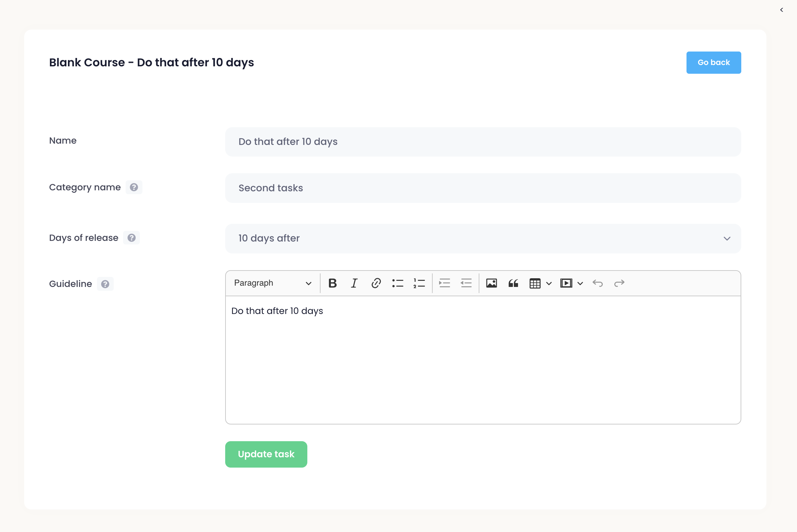
Task: Click the Category name help icon
Action: tap(134, 187)
